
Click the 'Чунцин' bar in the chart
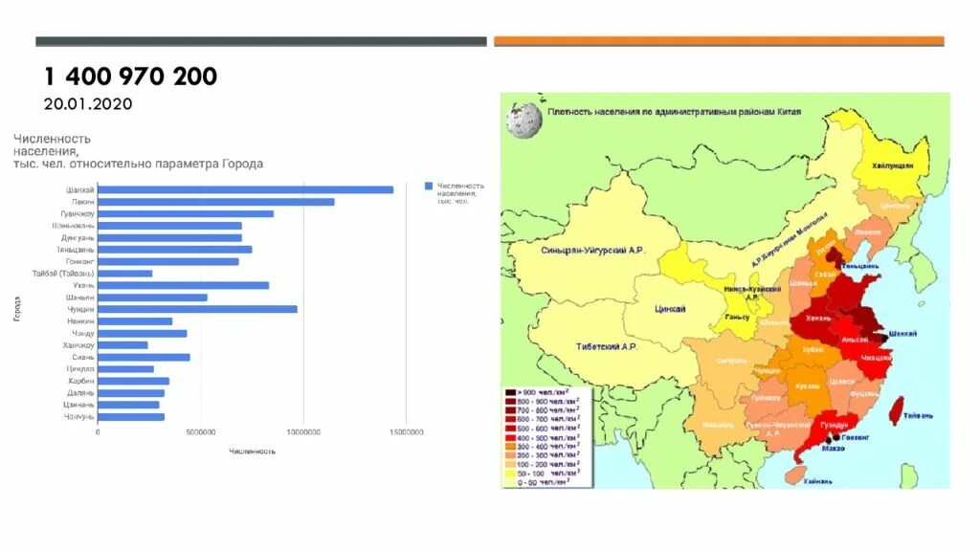197,309
